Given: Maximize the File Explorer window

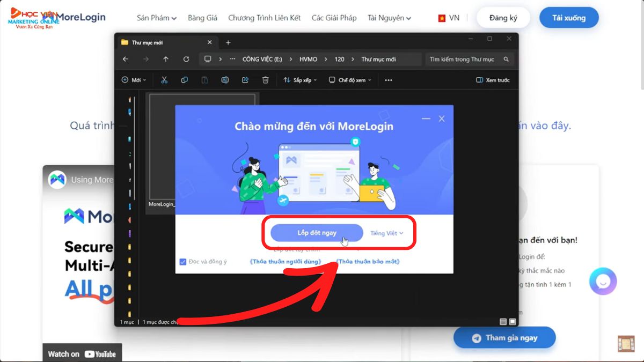Looking at the screenshot, I should 489,39.
